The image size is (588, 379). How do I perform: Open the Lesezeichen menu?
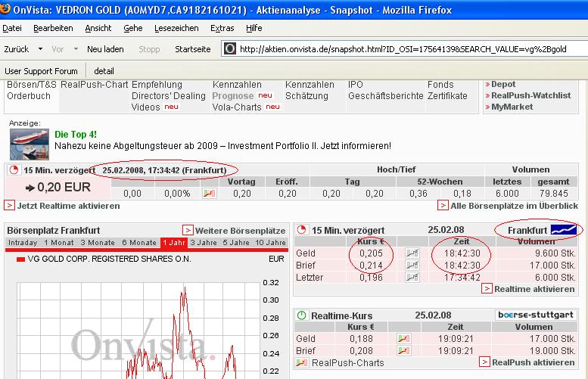point(176,28)
